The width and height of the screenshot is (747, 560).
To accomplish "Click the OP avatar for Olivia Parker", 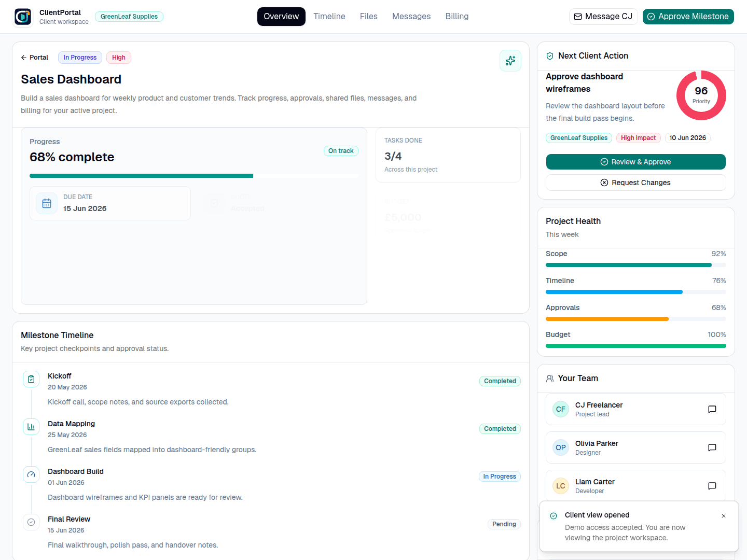I will pyautogui.click(x=561, y=447).
